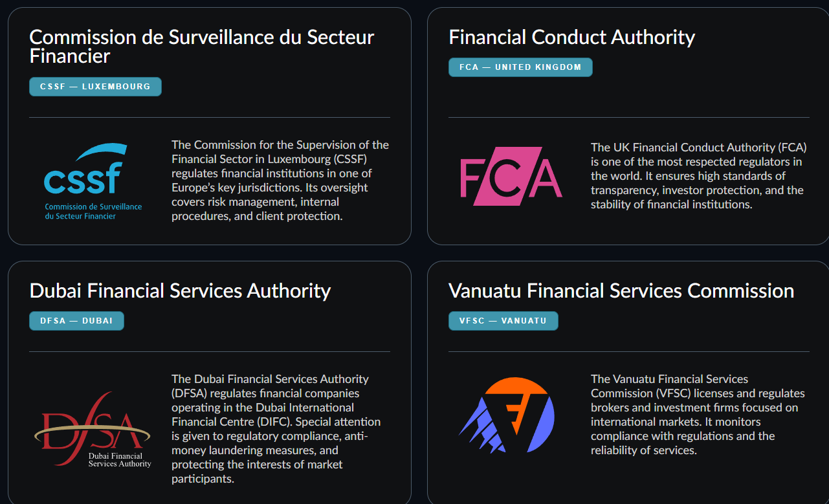
Task: Click the CSSF description paragraph
Action: click(x=280, y=181)
